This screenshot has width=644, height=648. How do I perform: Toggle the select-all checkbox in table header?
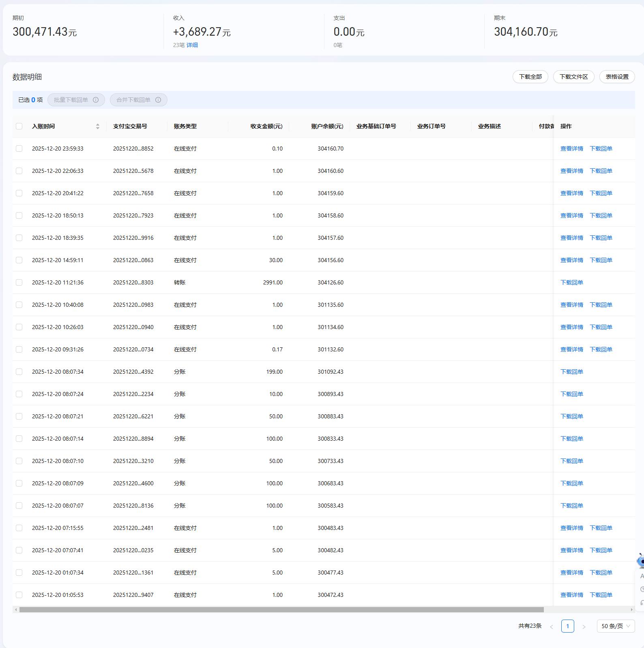click(19, 126)
